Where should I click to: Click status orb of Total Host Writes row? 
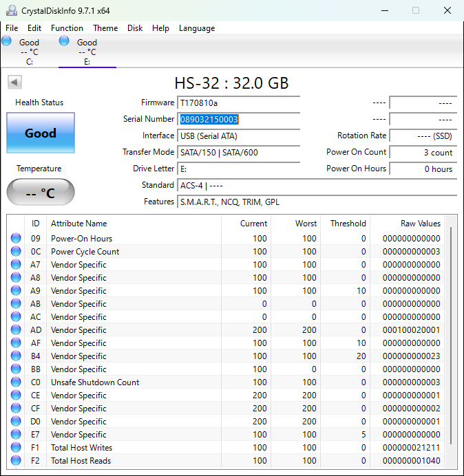(x=16, y=447)
